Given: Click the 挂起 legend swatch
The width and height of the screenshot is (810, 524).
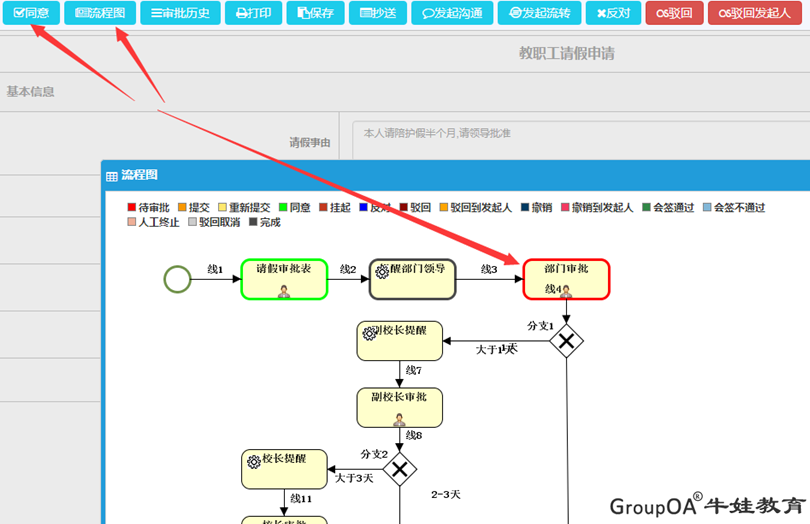Looking at the screenshot, I should 323,207.
